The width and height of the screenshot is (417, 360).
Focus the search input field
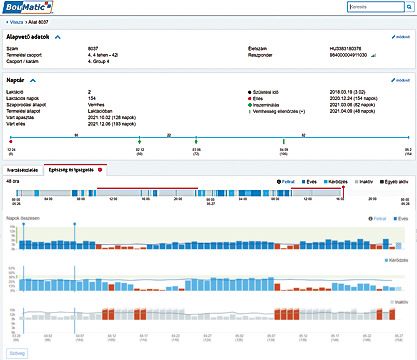pos(376,7)
